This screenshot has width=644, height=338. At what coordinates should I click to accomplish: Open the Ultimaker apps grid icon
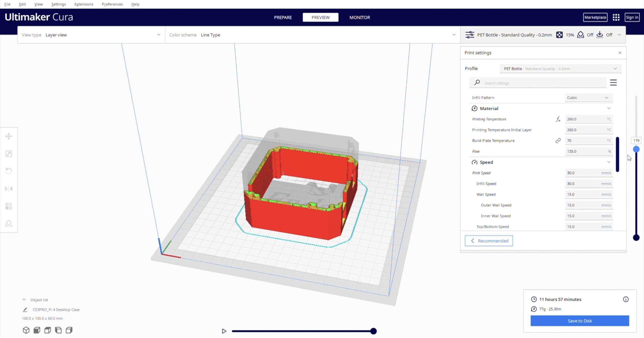[616, 17]
